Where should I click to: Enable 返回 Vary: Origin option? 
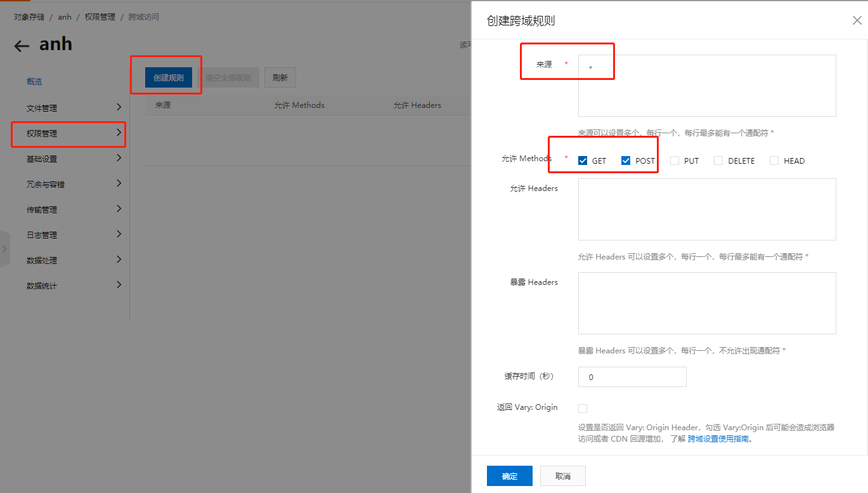pyautogui.click(x=582, y=408)
